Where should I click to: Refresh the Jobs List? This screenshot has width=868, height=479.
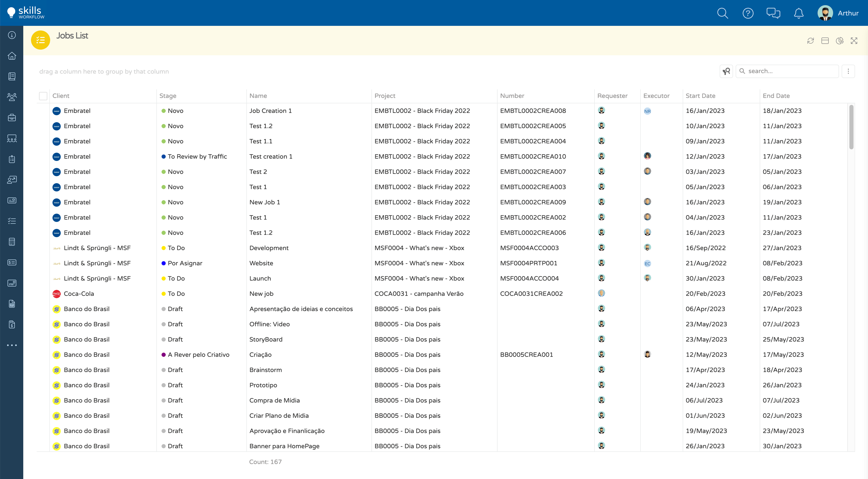coord(810,41)
